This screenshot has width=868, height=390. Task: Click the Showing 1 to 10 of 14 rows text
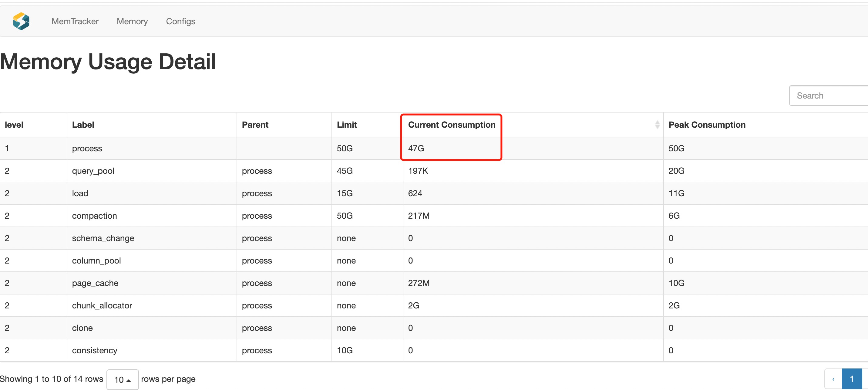pos(52,379)
